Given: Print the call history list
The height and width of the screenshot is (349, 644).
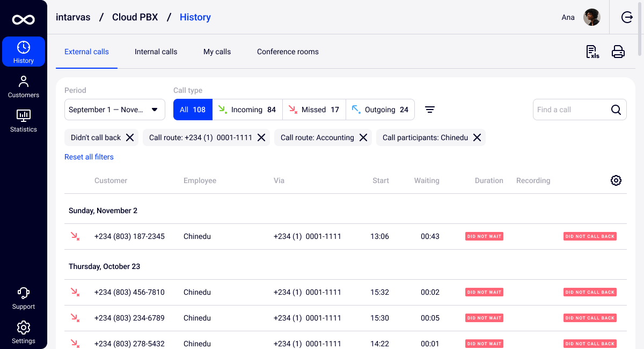Looking at the screenshot, I should 618,52.
